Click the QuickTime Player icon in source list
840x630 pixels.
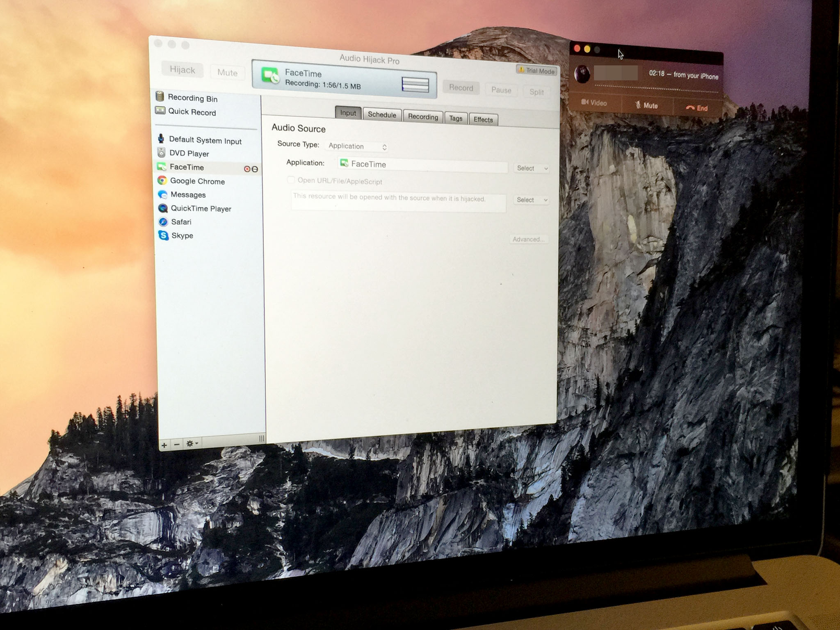click(163, 208)
